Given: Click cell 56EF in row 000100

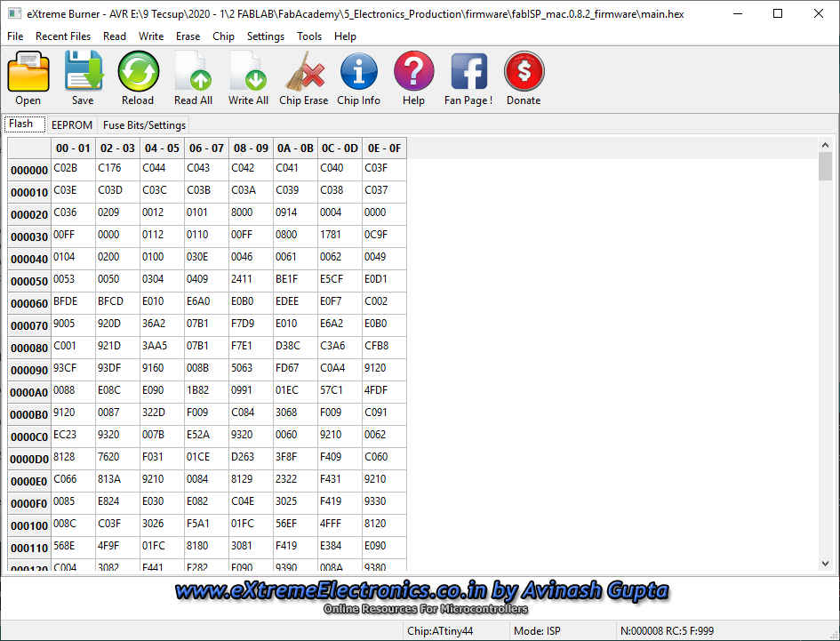Looking at the screenshot, I should click(296, 525).
